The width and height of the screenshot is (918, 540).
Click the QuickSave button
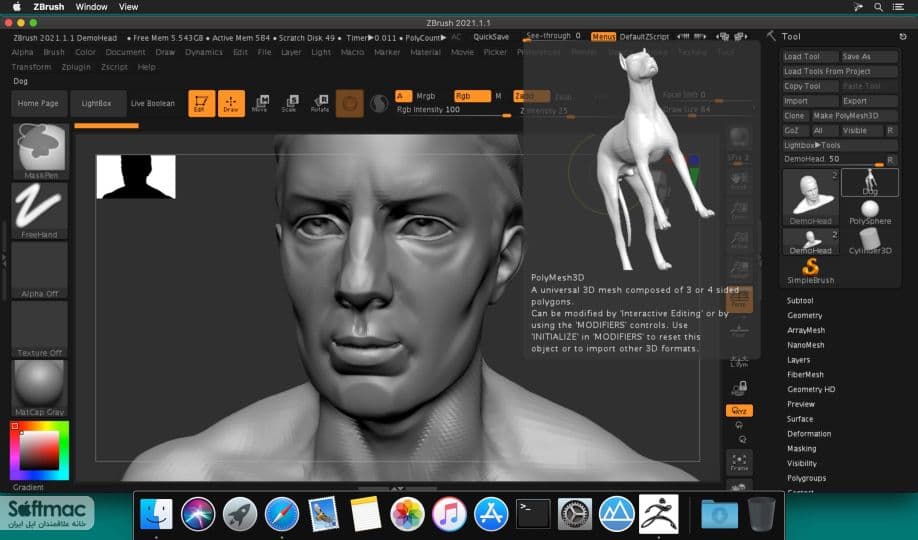coord(491,37)
